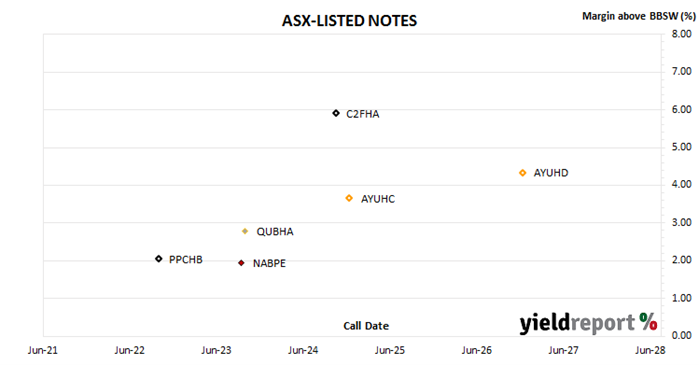Select the Jun-28 x-axis tick label

click(x=650, y=350)
